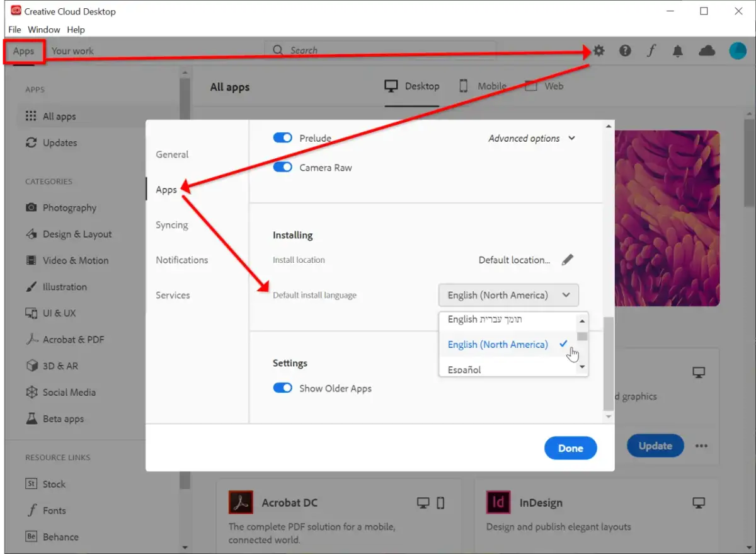
Task: Open the user account avatar
Action: [737, 51]
